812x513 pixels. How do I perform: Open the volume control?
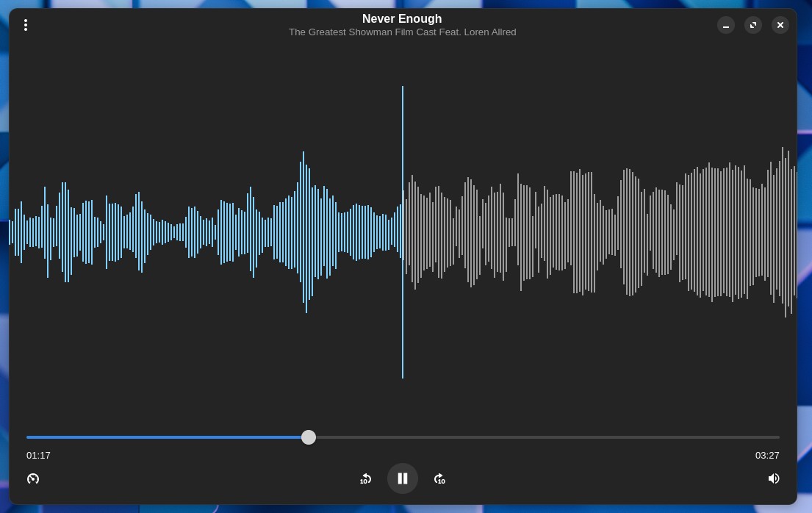pos(774,478)
